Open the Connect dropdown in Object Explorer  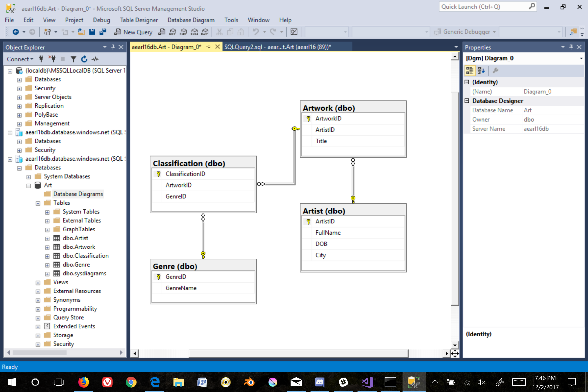[x=20, y=59]
